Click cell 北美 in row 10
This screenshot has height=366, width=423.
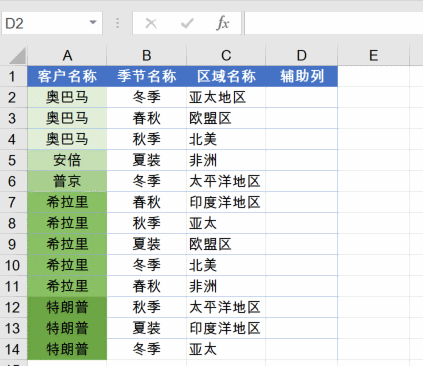click(x=226, y=265)
